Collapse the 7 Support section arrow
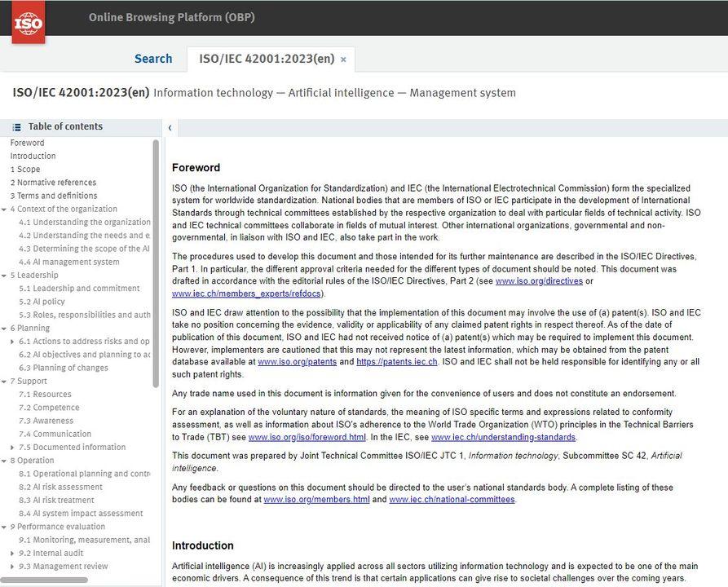This screenshot has width=728, height=587. (x=4, y=382)
